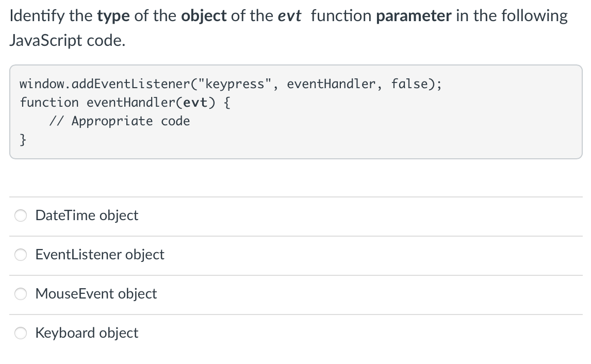
Task: Click the 'Keyboard object' answer label
Action: [87, 333]
